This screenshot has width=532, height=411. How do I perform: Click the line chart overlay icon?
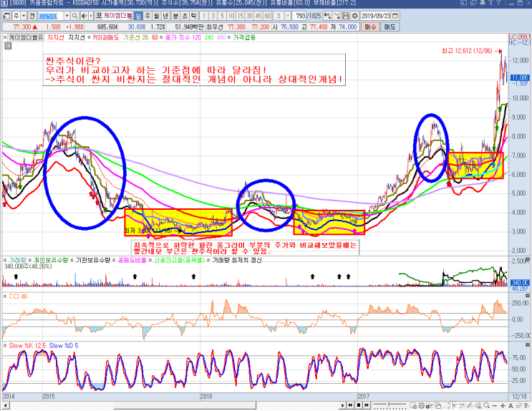[x=337, y=16]
